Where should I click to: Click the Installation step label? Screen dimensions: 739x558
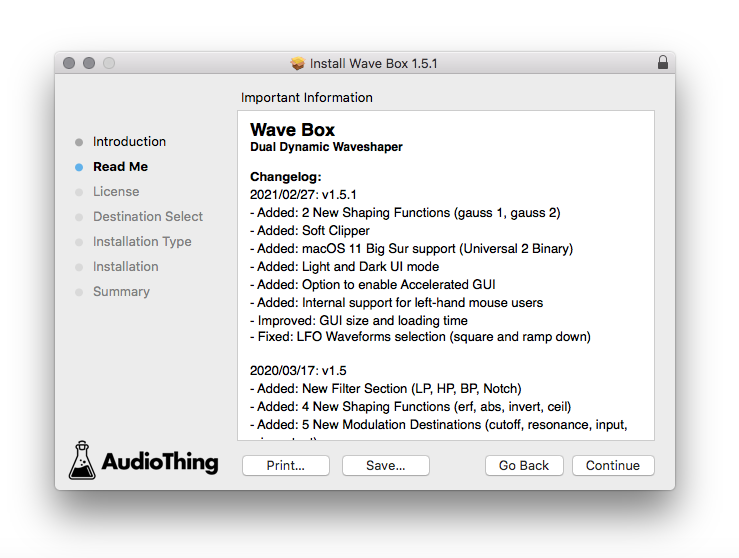pyautogui.click(x=125, y=267)
